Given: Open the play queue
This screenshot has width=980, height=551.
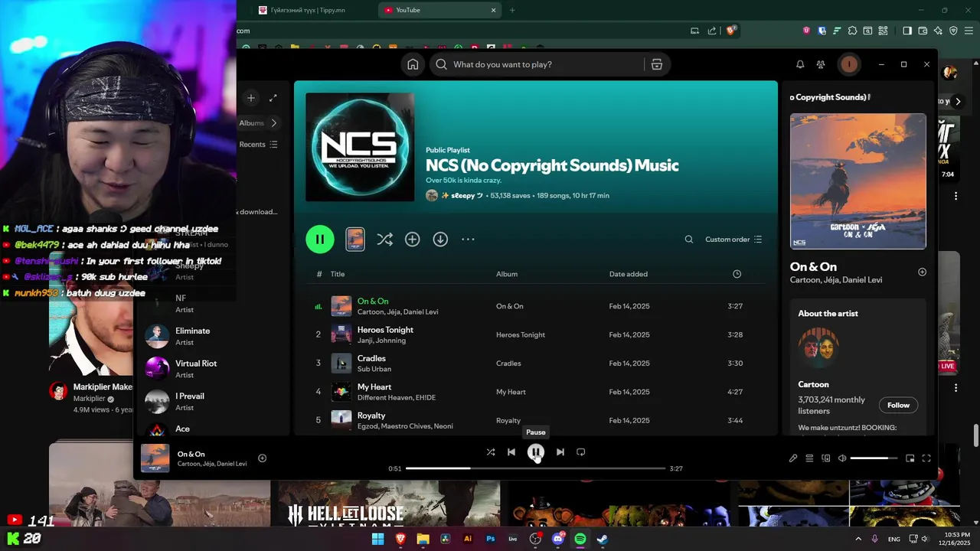Looking at the screenshot, I should pos(809,458).
